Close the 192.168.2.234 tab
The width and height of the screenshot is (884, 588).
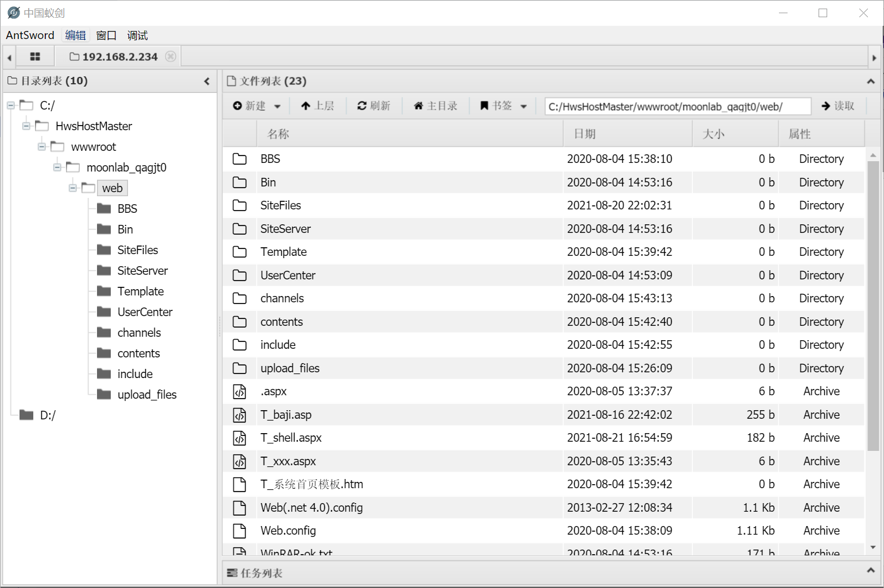click(x=170, y=56)
